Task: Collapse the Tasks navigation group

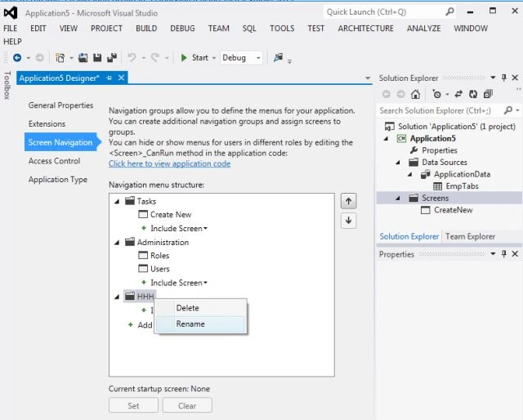Action: (117, 202)
